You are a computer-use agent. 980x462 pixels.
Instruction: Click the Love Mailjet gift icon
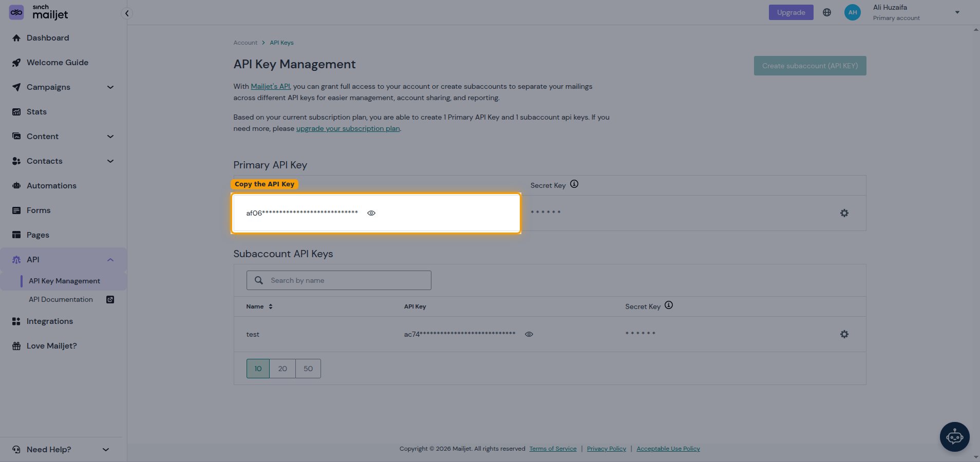coord(16,346)
